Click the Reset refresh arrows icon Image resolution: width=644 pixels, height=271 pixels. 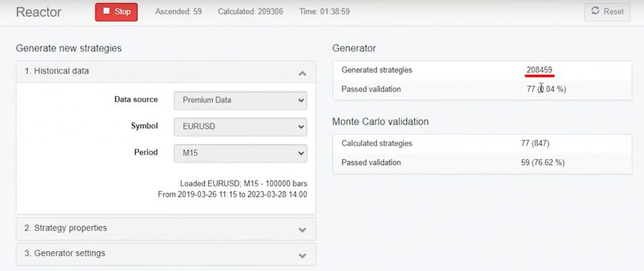pyautogui.click(x=596, y=12)
